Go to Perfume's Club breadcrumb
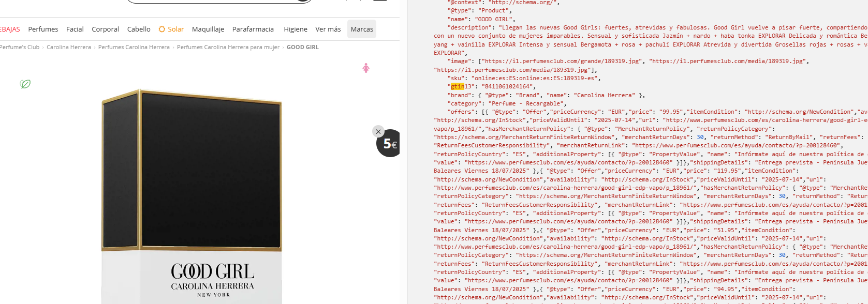 [19, 47]
